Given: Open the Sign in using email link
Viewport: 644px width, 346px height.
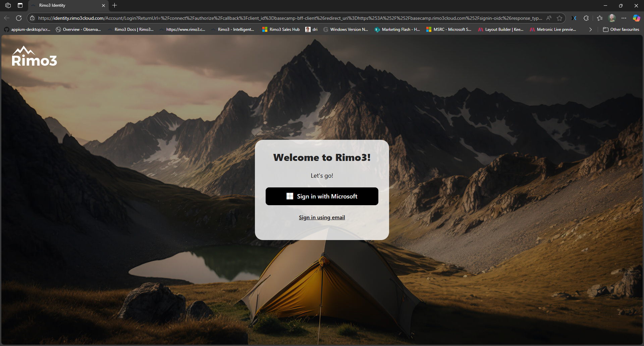Looking at the screenshot, I should [x=322, y=218].
